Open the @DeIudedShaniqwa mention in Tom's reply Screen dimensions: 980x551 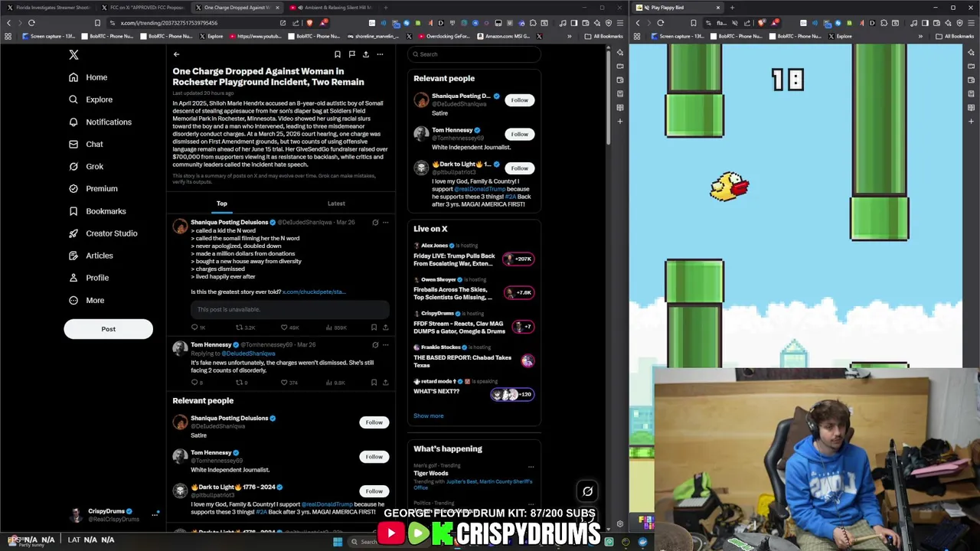[248, 354]
